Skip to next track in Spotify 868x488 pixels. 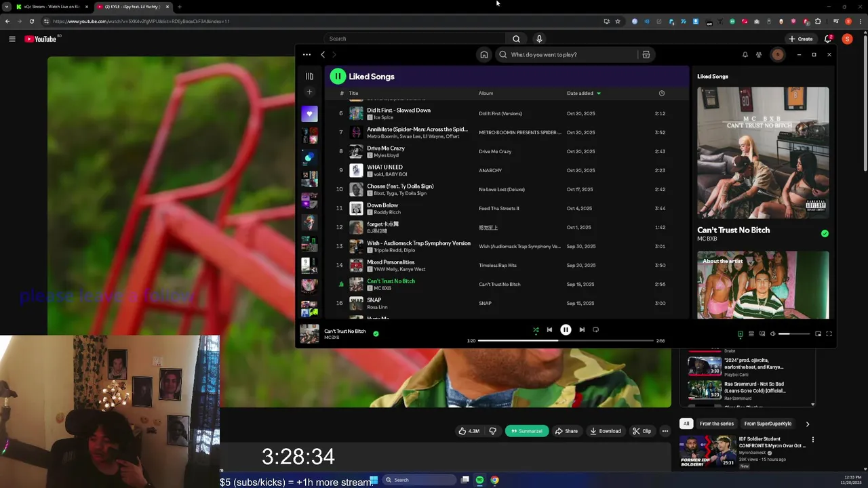click(582, 330)
